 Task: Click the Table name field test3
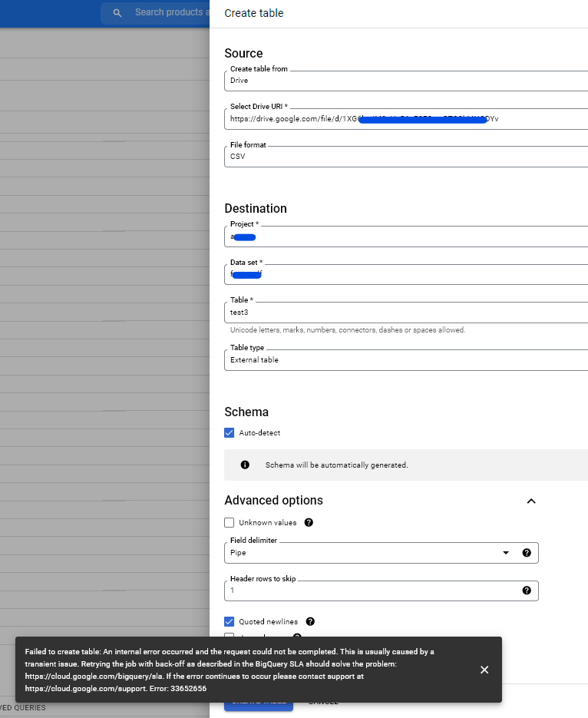click(406, 313)
